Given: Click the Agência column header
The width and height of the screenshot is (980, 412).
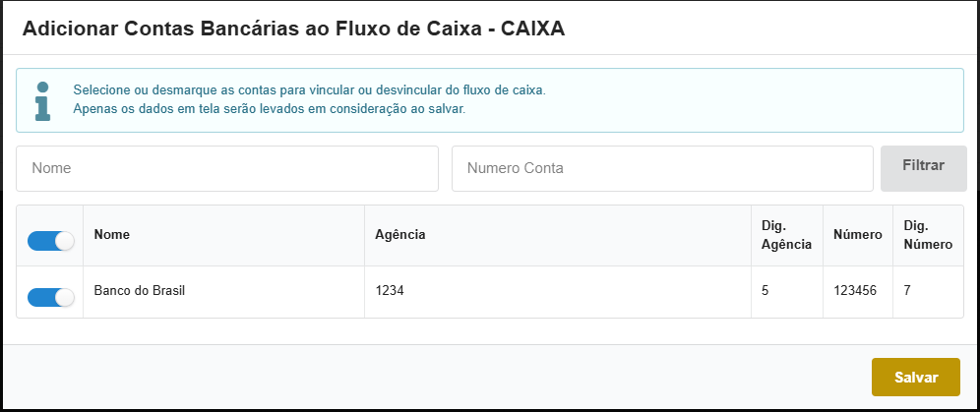Looking at the screenshot, I should (400, 234).
